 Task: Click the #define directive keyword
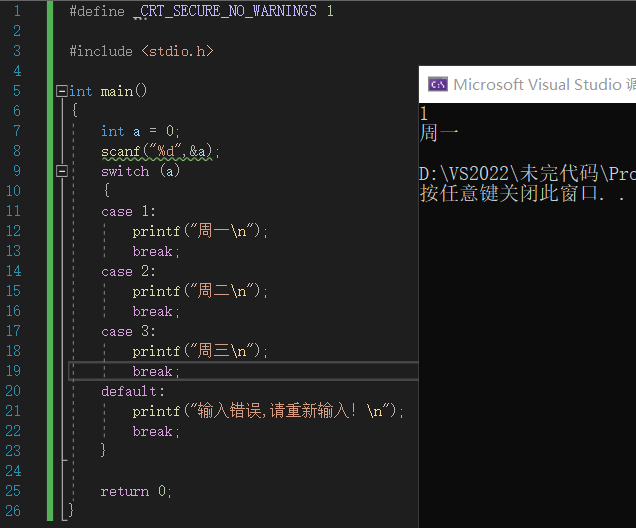(x=97, y=11)
